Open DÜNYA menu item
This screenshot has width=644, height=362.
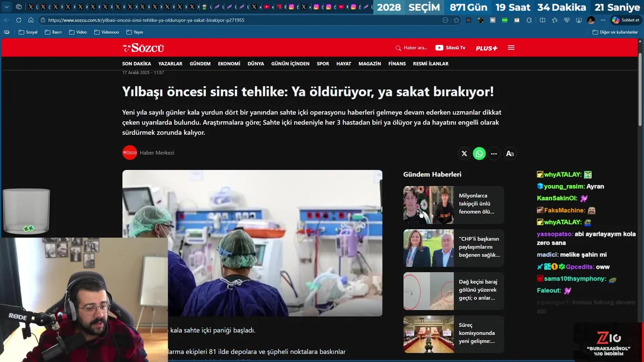pyautogui.click(x=256, y=64)
